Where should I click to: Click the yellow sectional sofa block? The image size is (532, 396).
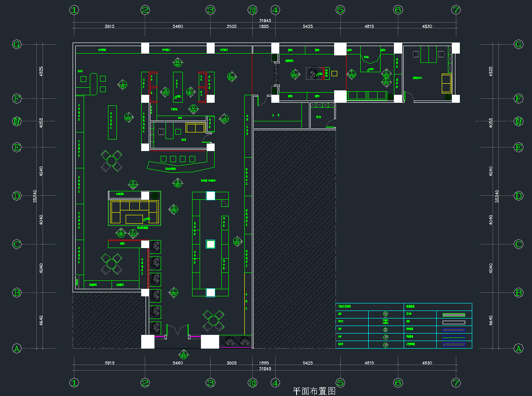pyautogui.click(x=135, y=212)
